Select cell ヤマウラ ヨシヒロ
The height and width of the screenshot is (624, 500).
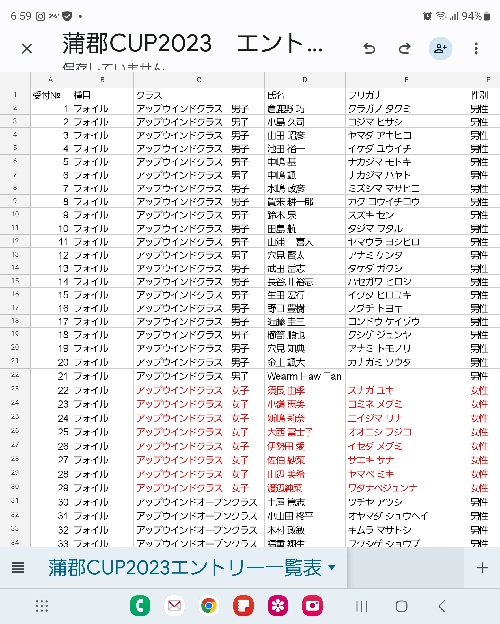(406, 242)
